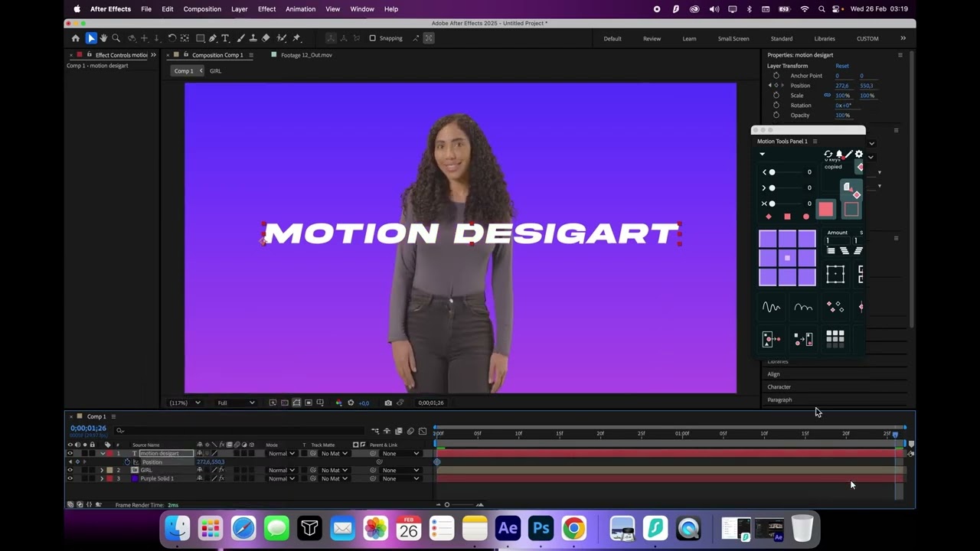This screenshot has height=551, width=980.
Task: Expand the Purple Solid 1 layer
Action: 102,478
